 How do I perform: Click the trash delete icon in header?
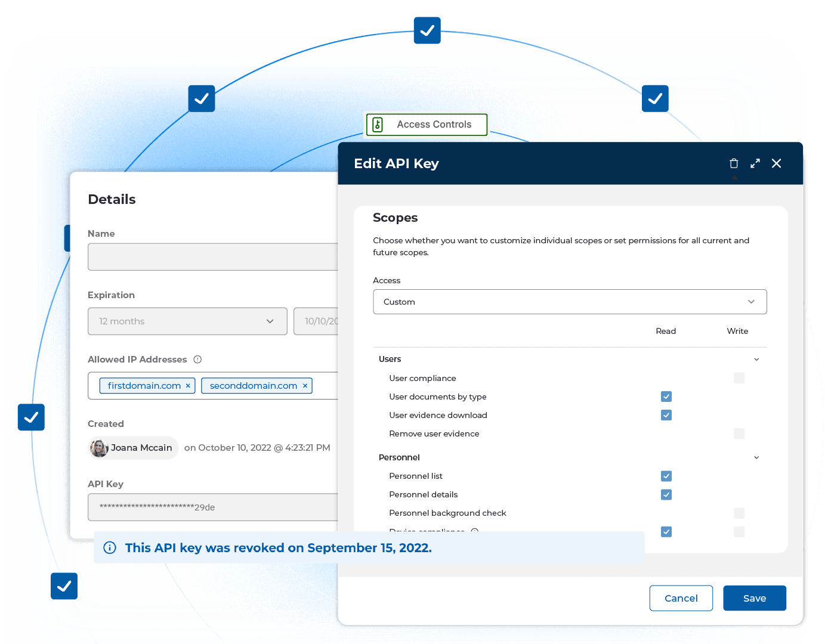tap(734, 163)
